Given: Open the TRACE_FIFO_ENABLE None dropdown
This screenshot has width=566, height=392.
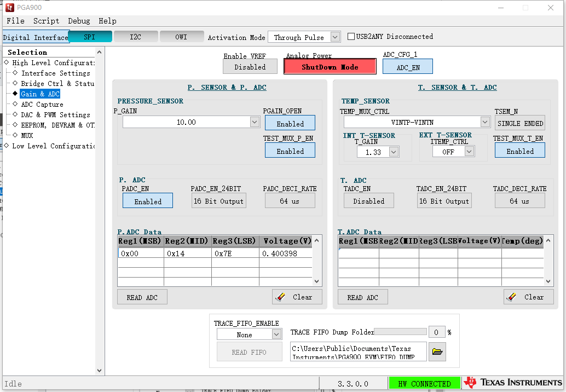Looking at the screenshot, I should pyautogui.click(x=276, y=335).
